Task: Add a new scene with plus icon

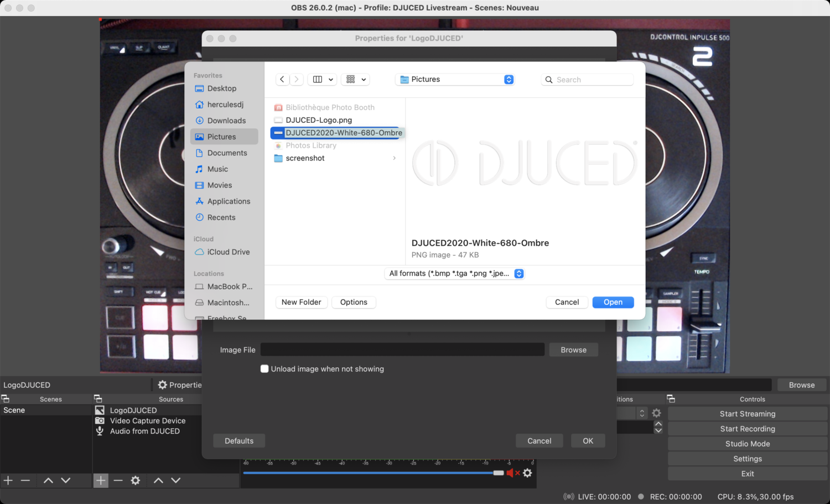Action: pyautogui.click(x=8, y=480)
